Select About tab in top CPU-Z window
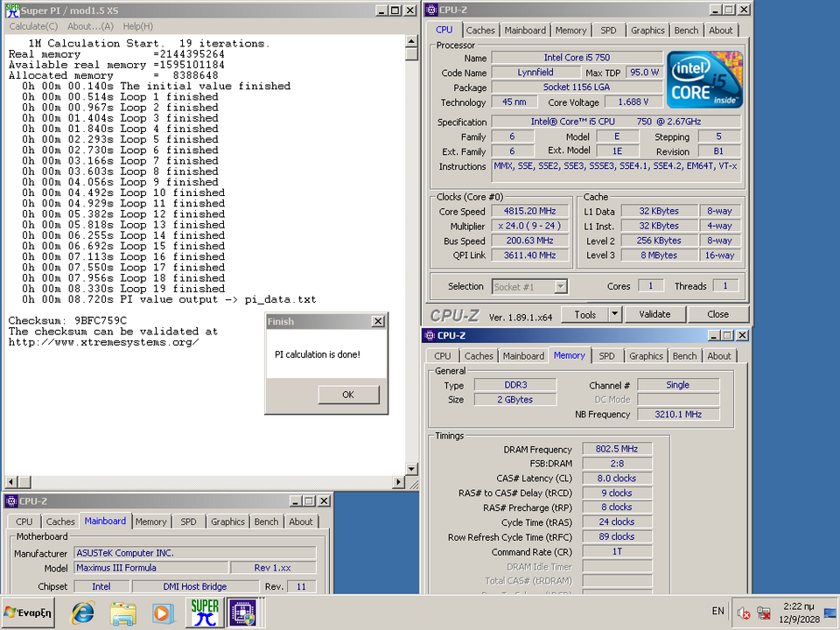 pos(721,31)
